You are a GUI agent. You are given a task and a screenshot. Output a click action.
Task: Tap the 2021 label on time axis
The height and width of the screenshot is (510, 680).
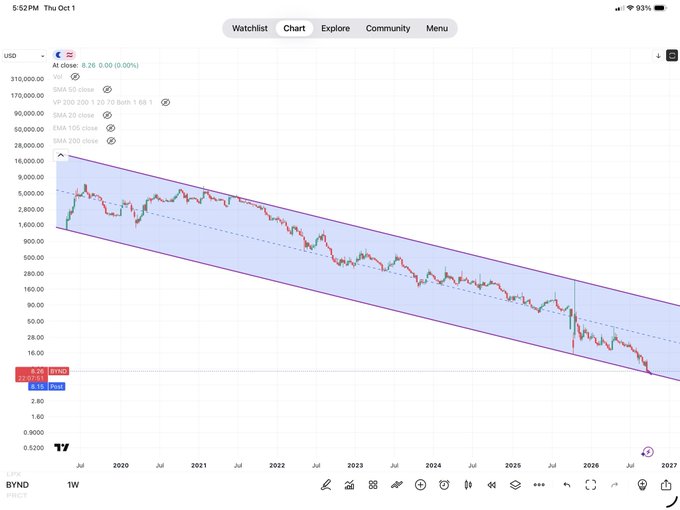click(199, 465)
